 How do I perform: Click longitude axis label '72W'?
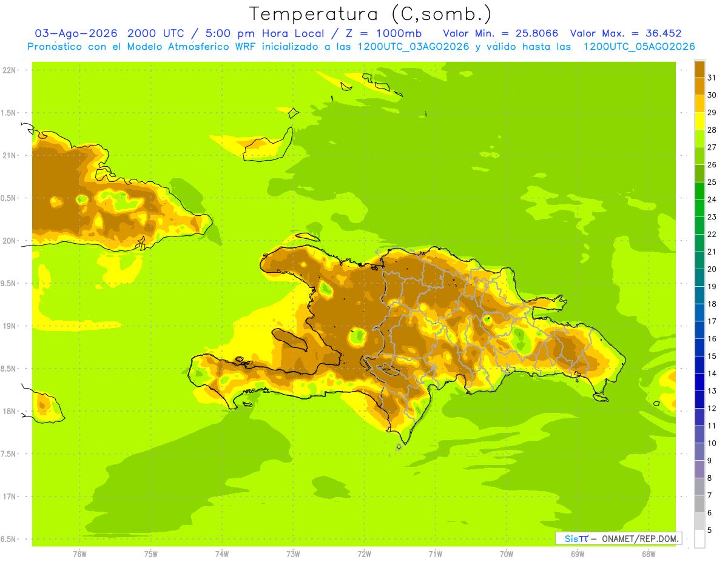click(x=364, y=554)
